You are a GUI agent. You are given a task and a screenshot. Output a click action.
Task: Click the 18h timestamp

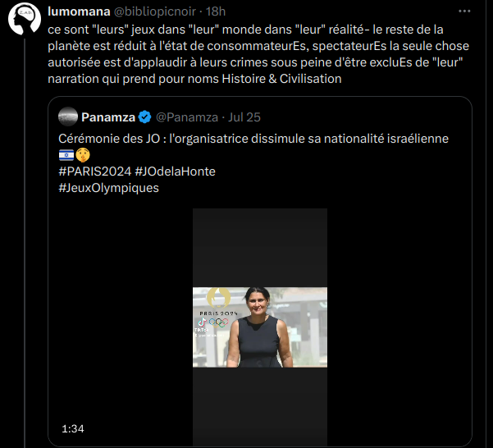216,11
